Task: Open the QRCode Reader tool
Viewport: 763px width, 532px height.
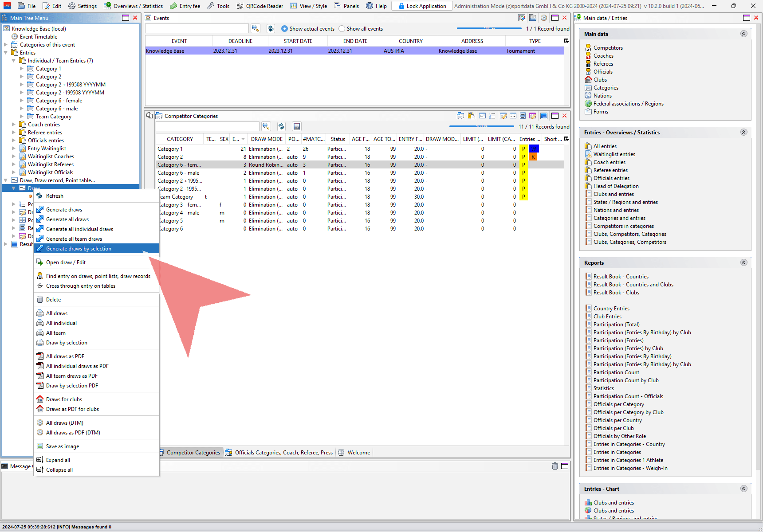Action: click(260, 6)
